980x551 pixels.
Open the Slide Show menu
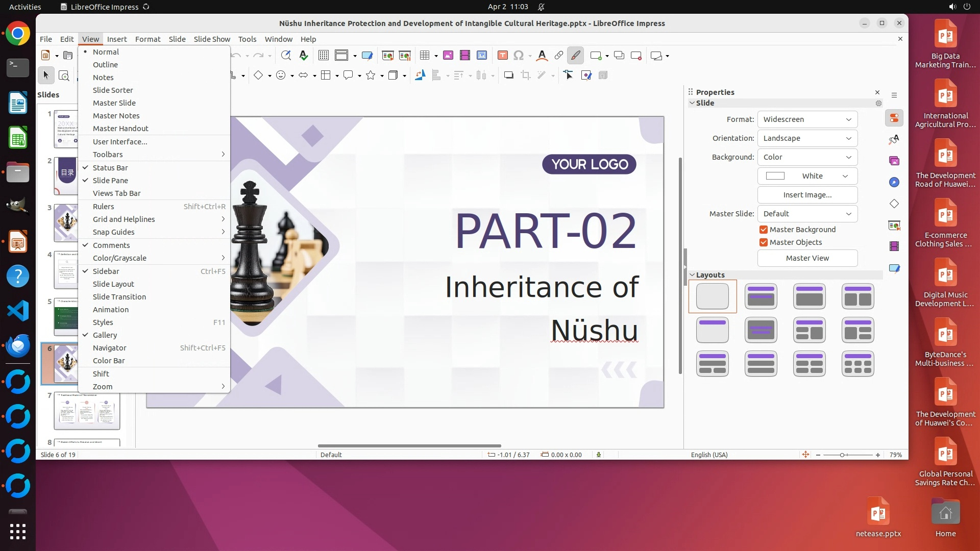(x=212, y=39)
